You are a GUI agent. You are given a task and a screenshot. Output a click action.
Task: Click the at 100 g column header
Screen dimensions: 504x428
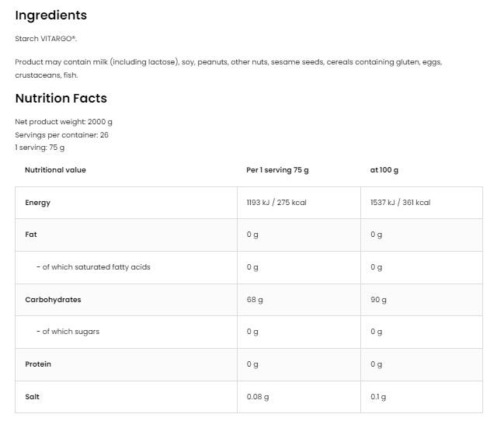[x=384, y=170]
